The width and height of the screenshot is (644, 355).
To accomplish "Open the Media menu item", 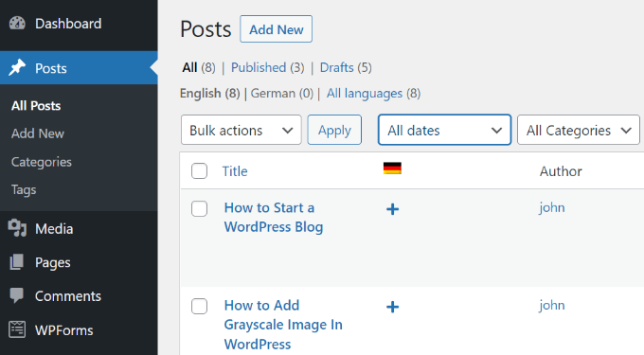I will point(79,228).
